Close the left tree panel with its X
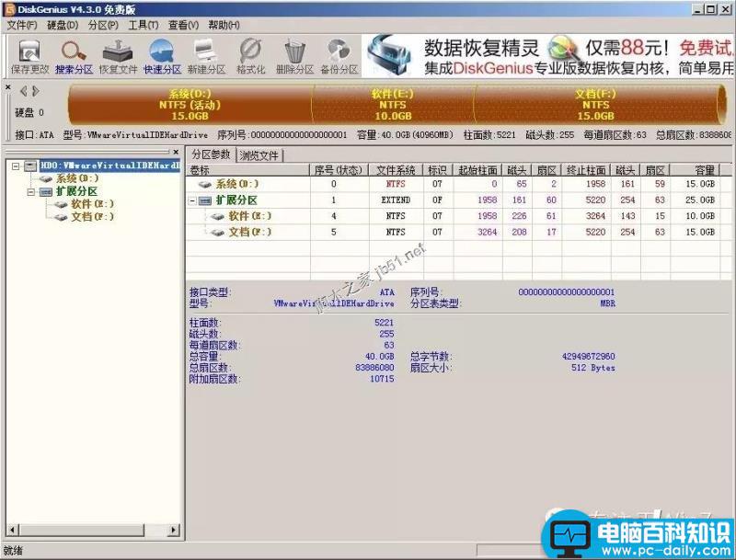Viewport: 736px width, 560px height. click(x=176, y=152)
